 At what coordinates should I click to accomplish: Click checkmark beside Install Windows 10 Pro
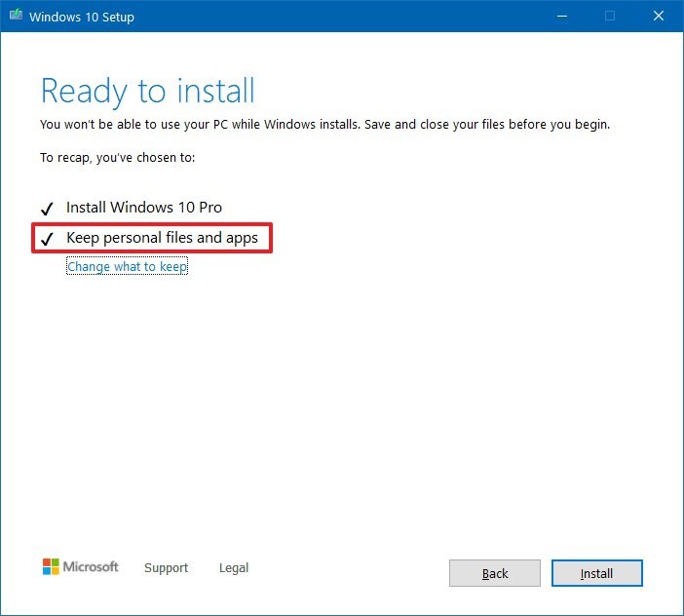pyautogui.click(x=47, y=209)
